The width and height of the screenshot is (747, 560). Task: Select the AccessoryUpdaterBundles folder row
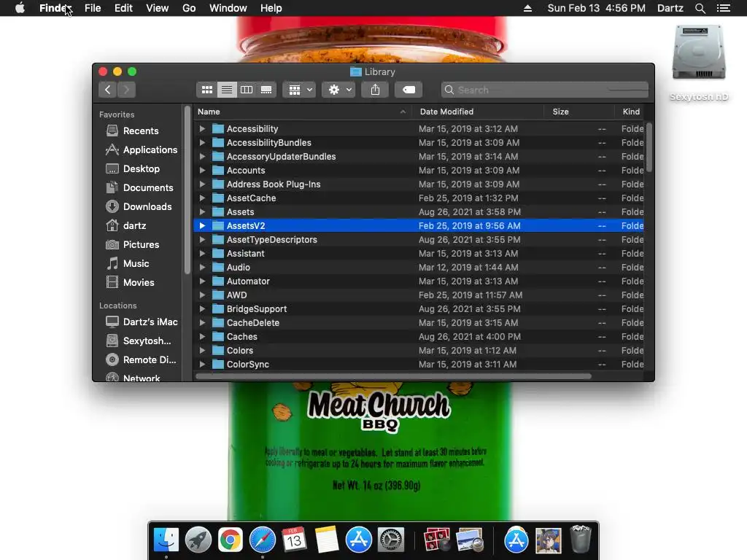pos(419,156)
